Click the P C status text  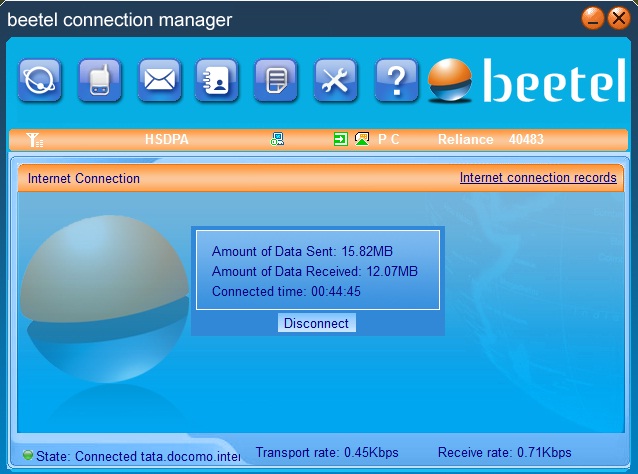tap(389, 140)
